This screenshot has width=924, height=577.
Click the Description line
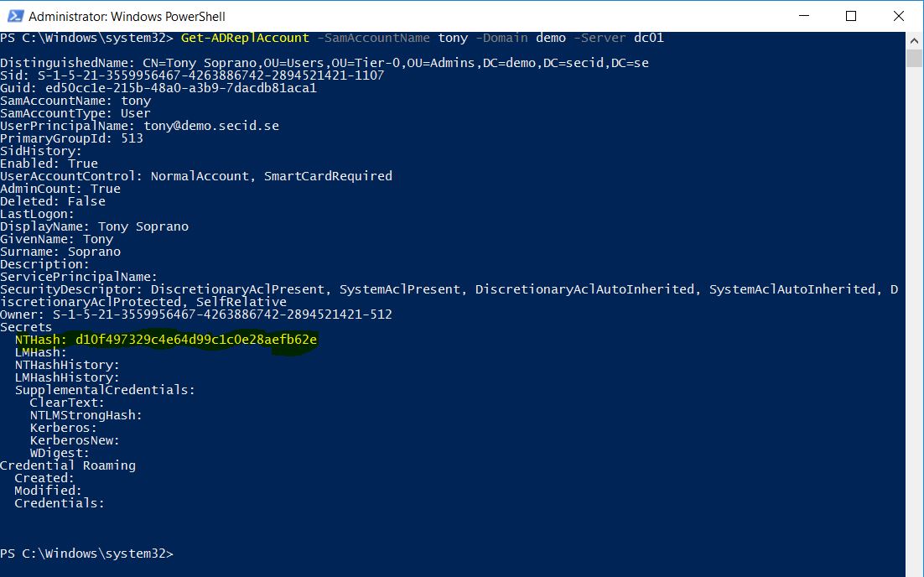[x=44, y=264]
